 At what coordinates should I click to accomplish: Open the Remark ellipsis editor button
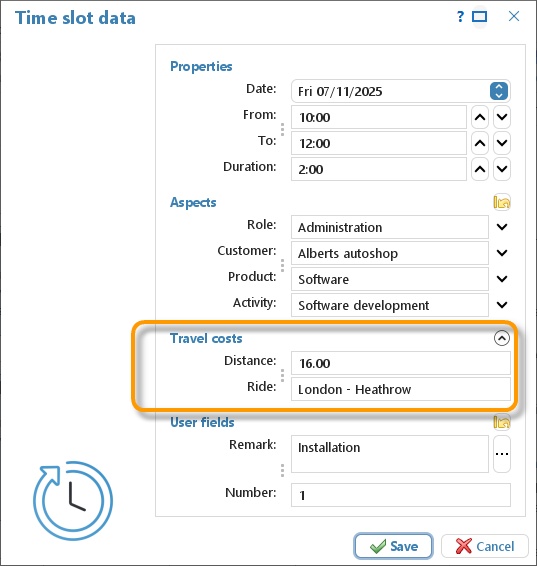point(502,454)
